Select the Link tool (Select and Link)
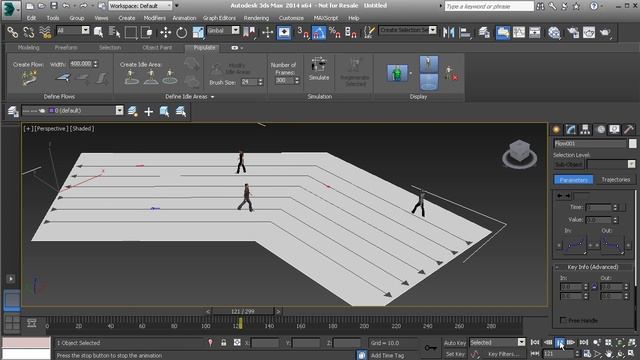This screenshot has height=360, width=640. (13, 32)
